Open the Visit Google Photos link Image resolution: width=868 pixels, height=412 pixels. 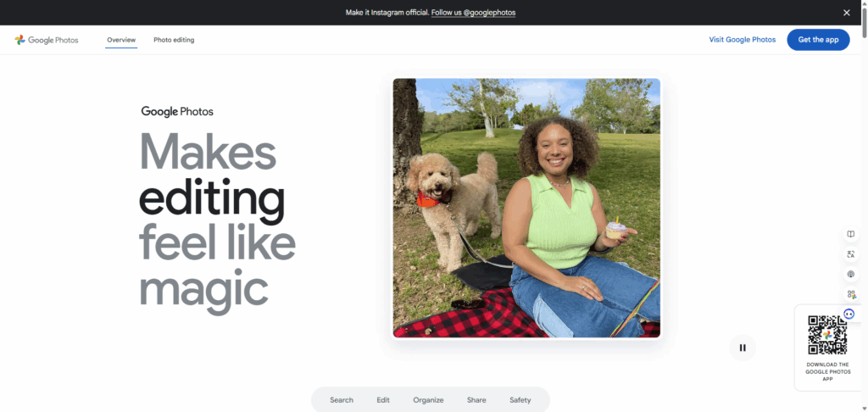point(743,40)
